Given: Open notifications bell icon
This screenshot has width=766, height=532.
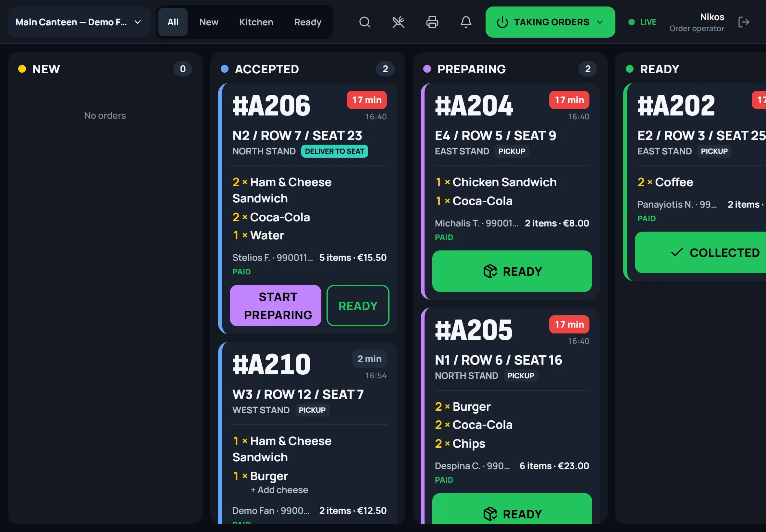Looking at the screenshot, I should [x=466, y=22].
